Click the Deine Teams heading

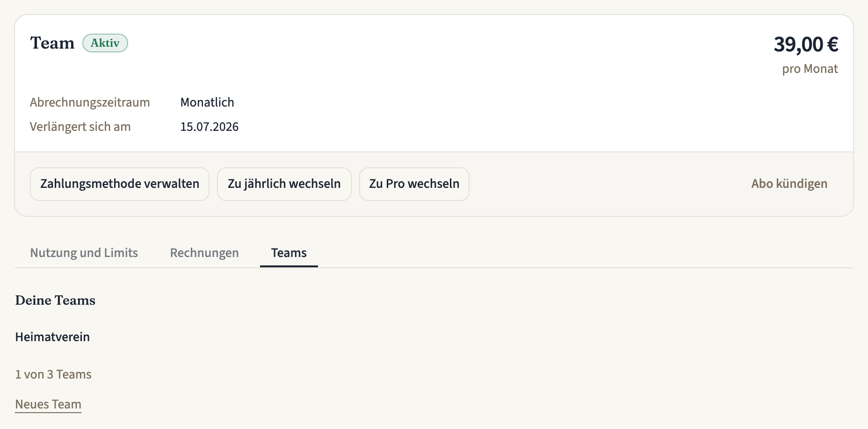pyautogui.click(x=55, y=300)
